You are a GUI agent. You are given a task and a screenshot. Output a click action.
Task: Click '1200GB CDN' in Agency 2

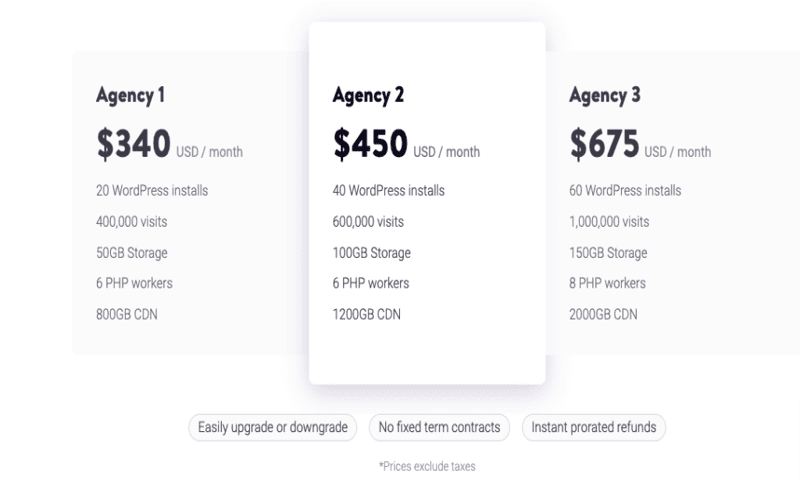tap(367, 314)
